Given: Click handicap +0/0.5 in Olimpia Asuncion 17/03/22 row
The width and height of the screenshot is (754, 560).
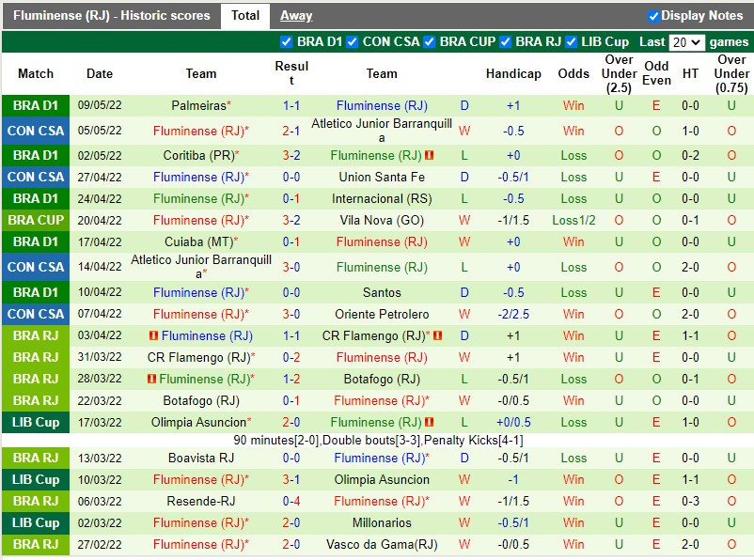Looking at the screenshot, I should 513,422.
